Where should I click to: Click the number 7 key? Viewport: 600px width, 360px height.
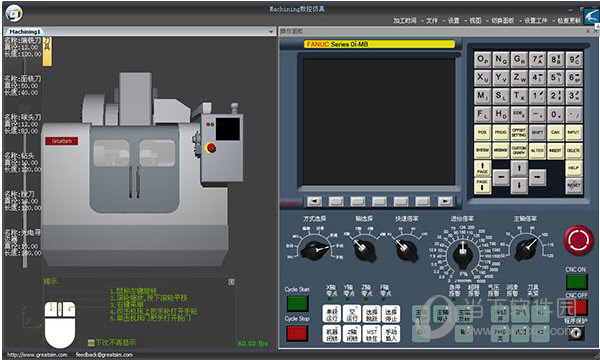pyautogui.click(x=537, y=60)
